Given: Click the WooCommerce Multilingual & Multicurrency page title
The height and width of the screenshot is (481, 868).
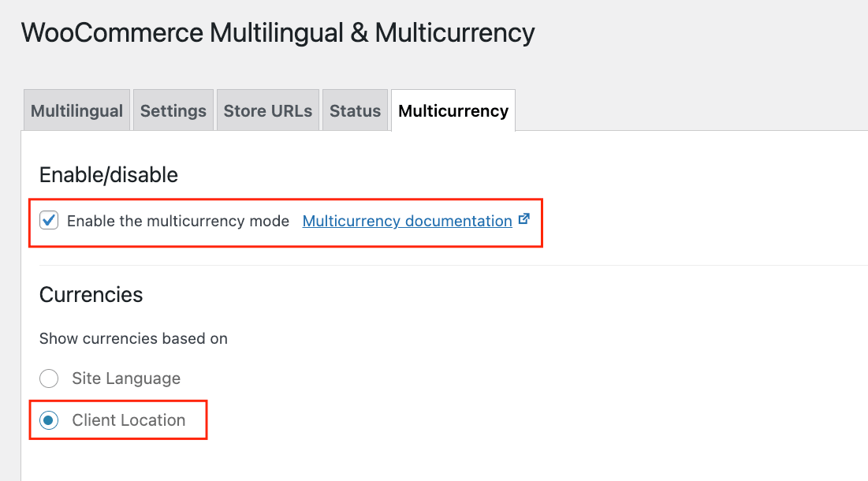Looking at the screenshot, I should pyautogui.click(x=278, y=32).
